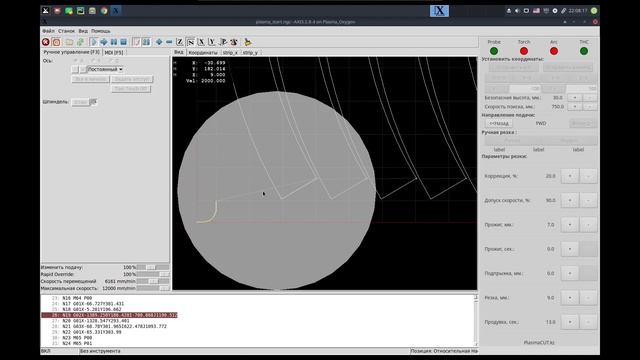Screen dimensions: 640x360
Task: Click the volume icon in system tray
Action: pos(517,11)
